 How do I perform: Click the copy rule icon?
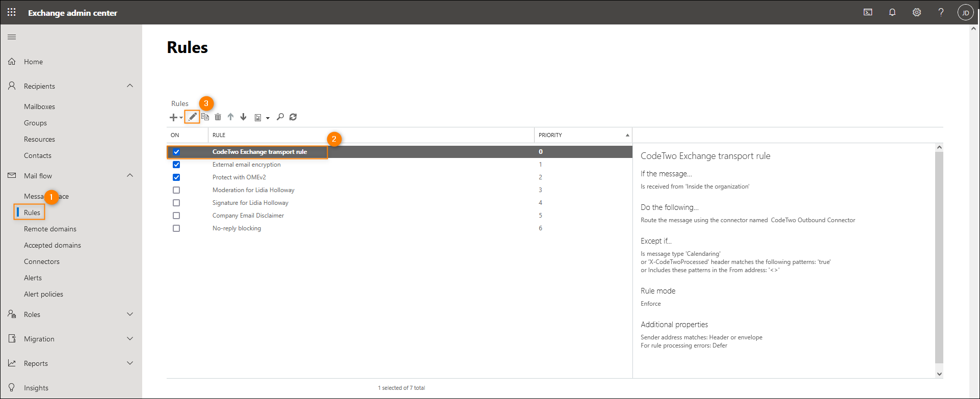pyautogui.click(x=205, y=117)
